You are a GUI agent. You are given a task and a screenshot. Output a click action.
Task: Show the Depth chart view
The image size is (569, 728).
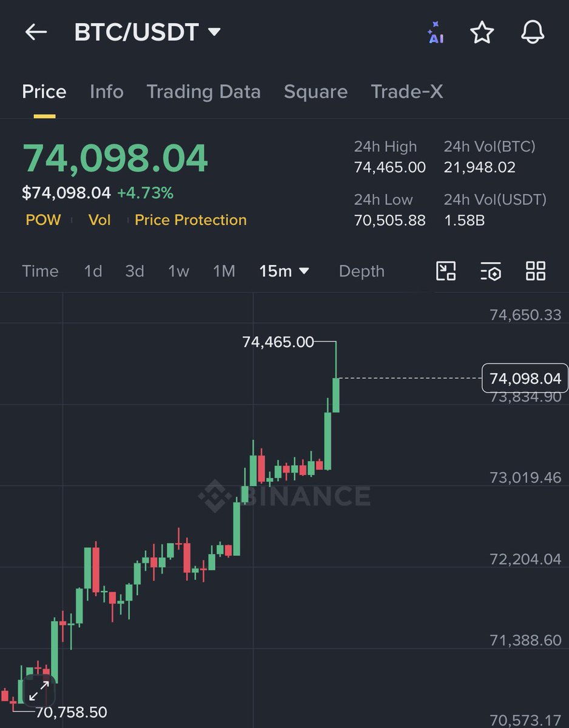coord(362,271)
